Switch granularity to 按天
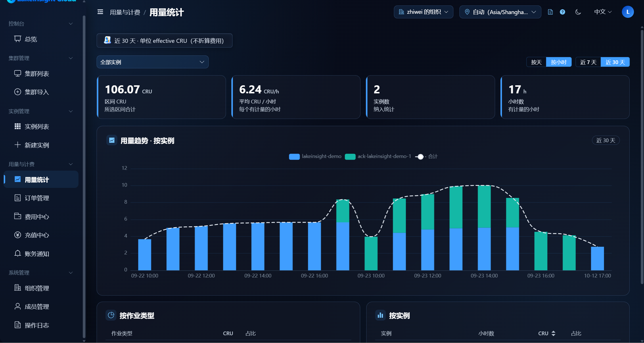The width and height of the screenshot is (644, 343). 536,62
